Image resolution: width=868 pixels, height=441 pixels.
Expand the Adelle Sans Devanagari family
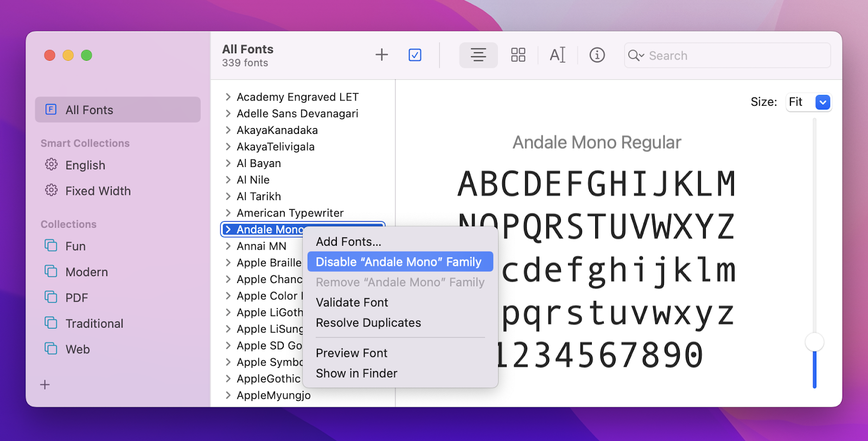point(228,113)
